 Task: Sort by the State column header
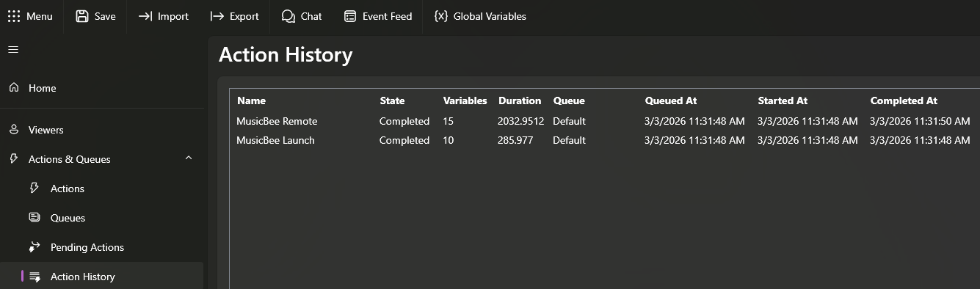tap(392, 100)
